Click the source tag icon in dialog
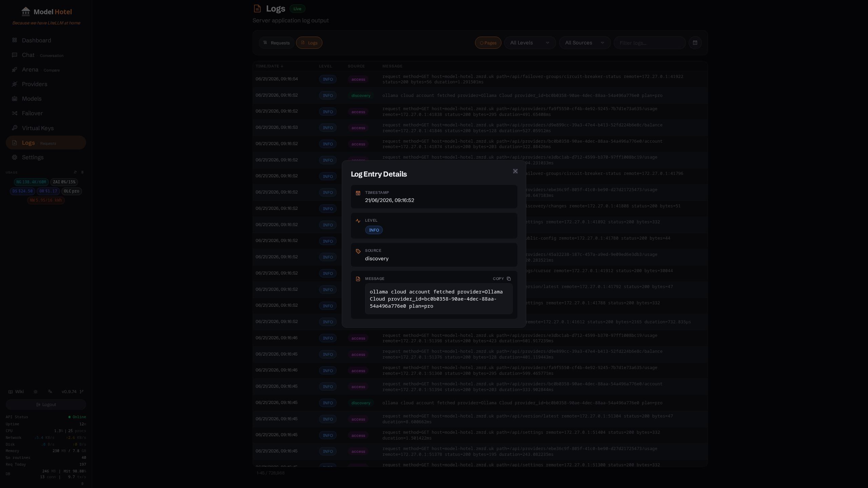 358,251
